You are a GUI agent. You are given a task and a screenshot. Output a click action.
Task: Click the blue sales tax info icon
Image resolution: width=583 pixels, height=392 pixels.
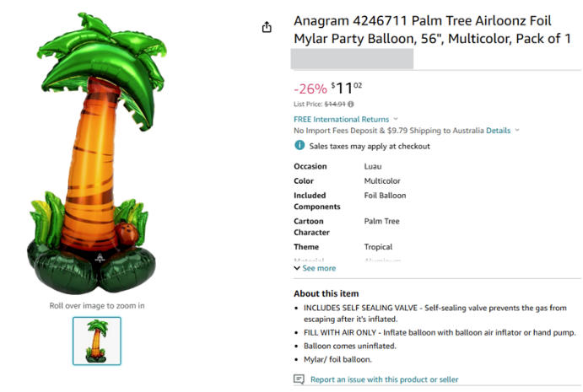click(x=300, y=145)
